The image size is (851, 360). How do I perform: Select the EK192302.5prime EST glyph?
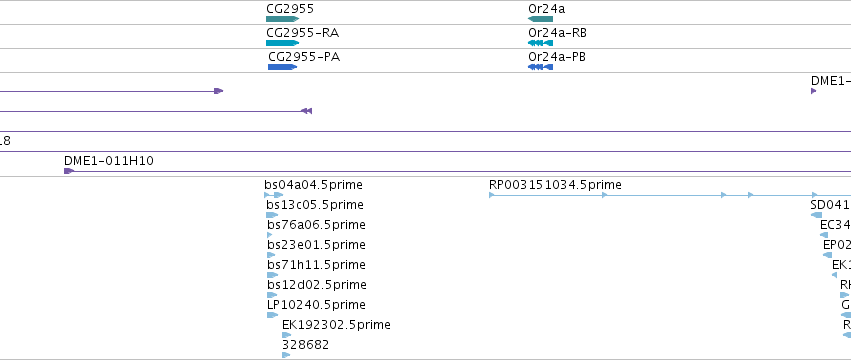coord(287,335)
